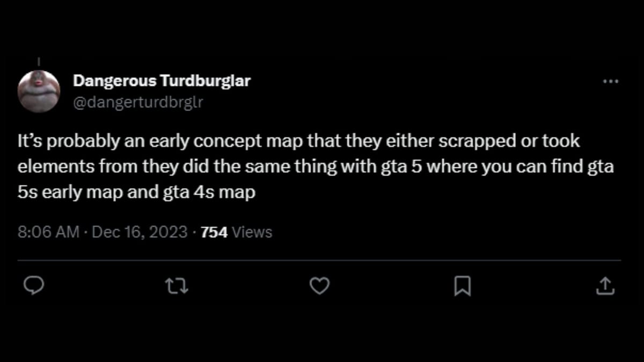This screenshot has width=644, height=362.
Task: Select the display name Dangerous Turdburglar
Action: tap(161, 80)
